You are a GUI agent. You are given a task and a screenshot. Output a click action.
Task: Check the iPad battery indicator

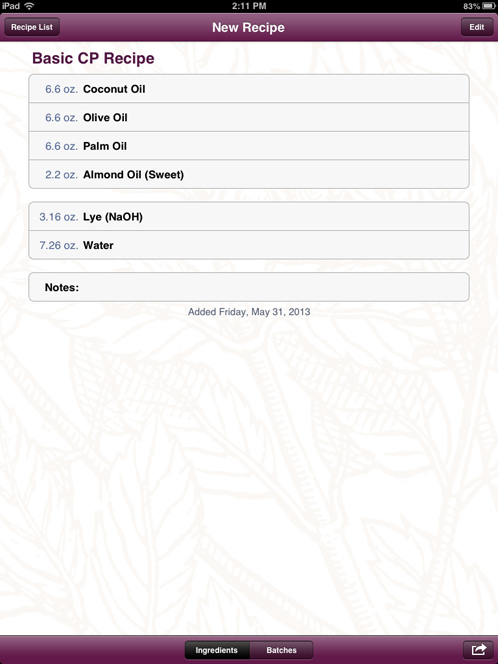[488, 6]
